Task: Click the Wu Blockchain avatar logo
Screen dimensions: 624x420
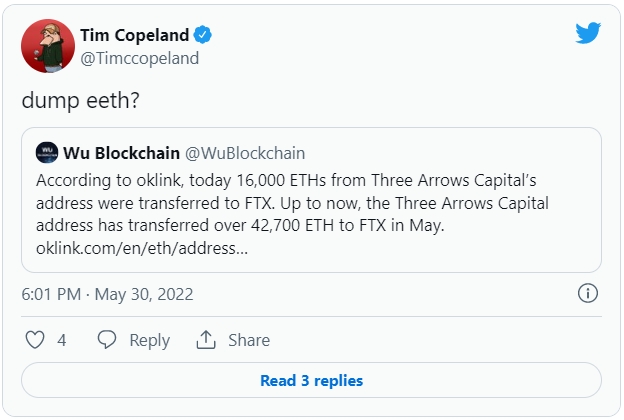Action: pos(46,153)
